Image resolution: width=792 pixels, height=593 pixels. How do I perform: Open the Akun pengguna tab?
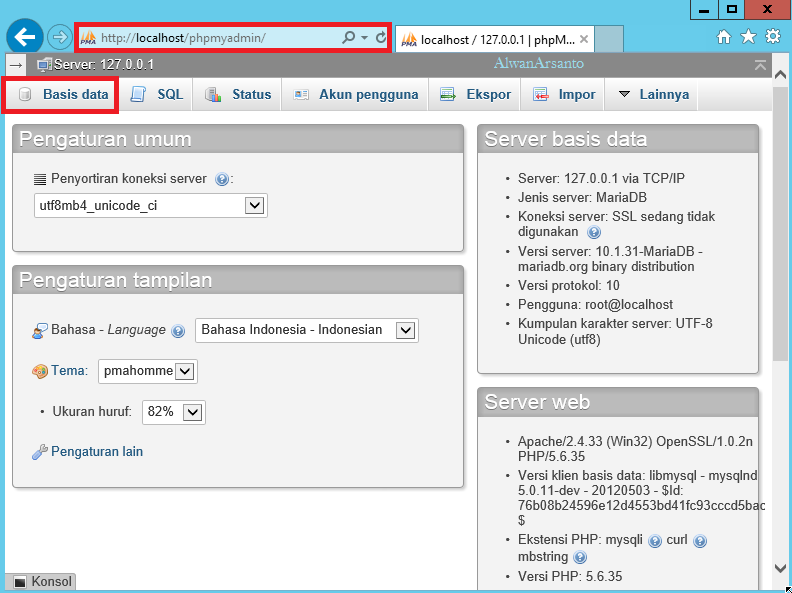(356, 94)
